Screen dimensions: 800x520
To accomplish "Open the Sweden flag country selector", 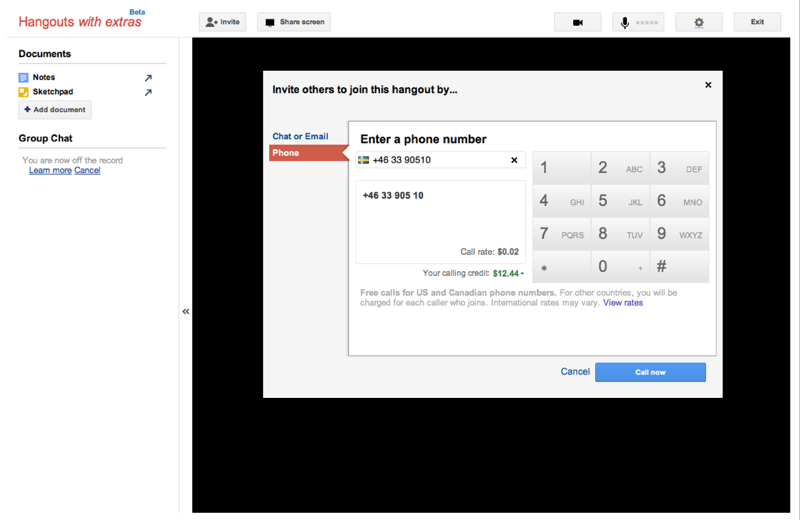I will pyautogui.click(x=363, y=160).
